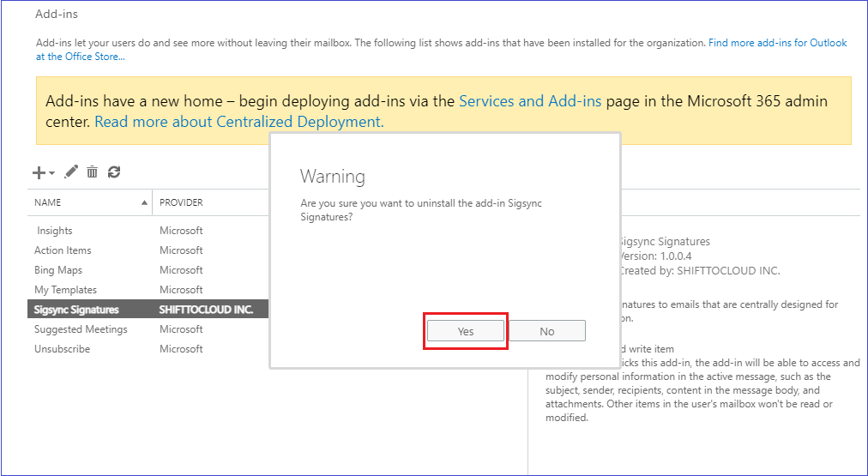This screenshot has height=476, width=868.
Task: Select the Insights add-in row
Action: [55, 231]
